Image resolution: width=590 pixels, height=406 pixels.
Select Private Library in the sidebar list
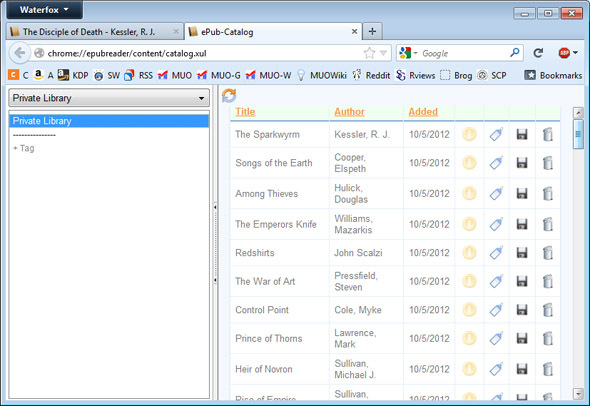pyautogui.click(x=109, y=121)
